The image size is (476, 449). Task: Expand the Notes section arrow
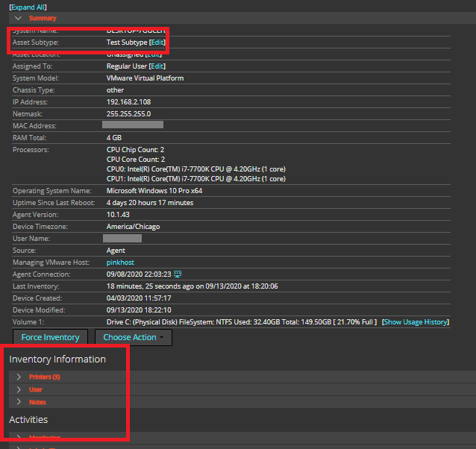point(19,402)
